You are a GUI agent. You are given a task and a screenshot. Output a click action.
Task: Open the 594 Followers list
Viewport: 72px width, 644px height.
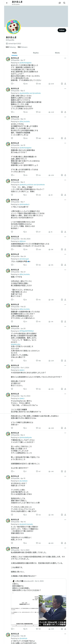(x=22, y=47)
